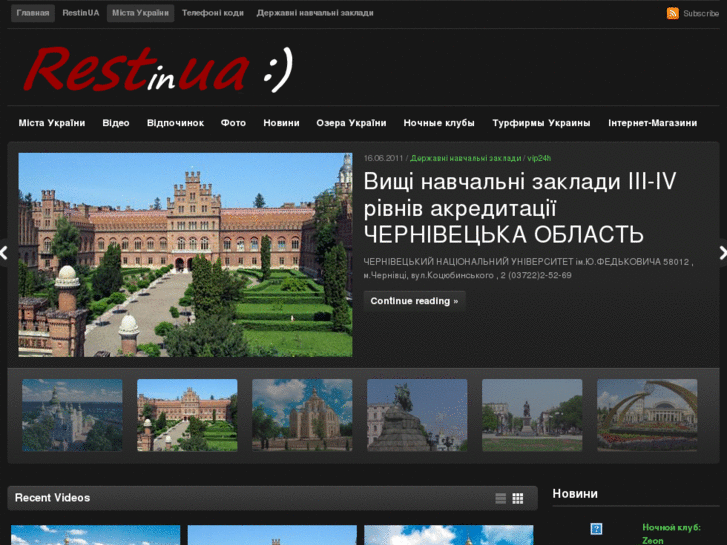Go to next slide with right arrow
The width and height of the screenshot is (727, 545).
click(x=722, y=253)
